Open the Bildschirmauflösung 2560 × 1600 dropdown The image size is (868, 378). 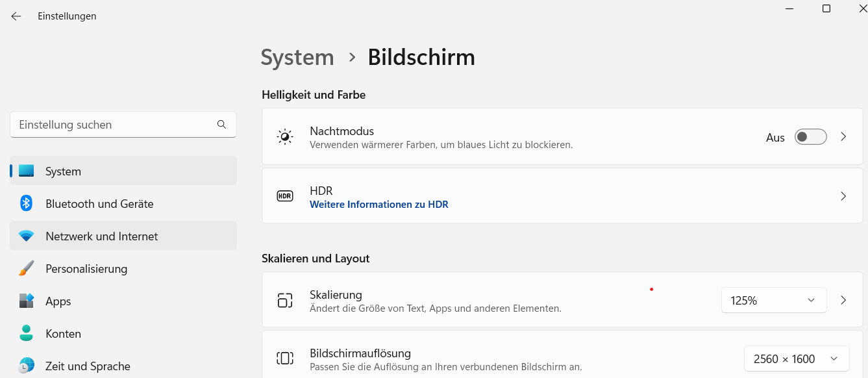coord(796,359)
